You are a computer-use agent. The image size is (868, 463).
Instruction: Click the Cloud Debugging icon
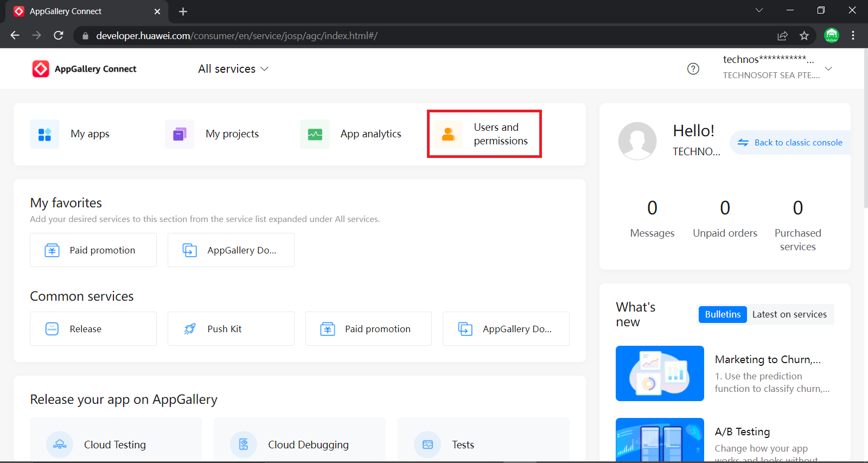pos(244,445)
